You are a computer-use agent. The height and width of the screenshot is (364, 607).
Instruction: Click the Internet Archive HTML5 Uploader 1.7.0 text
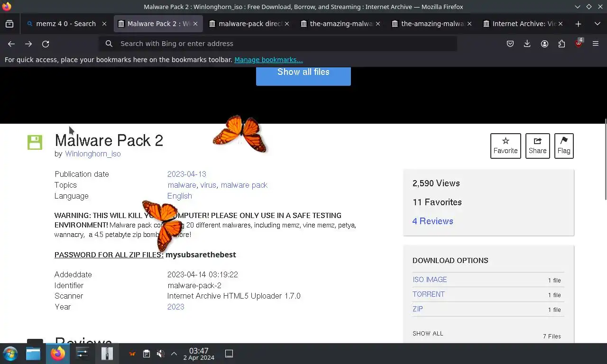234,296
